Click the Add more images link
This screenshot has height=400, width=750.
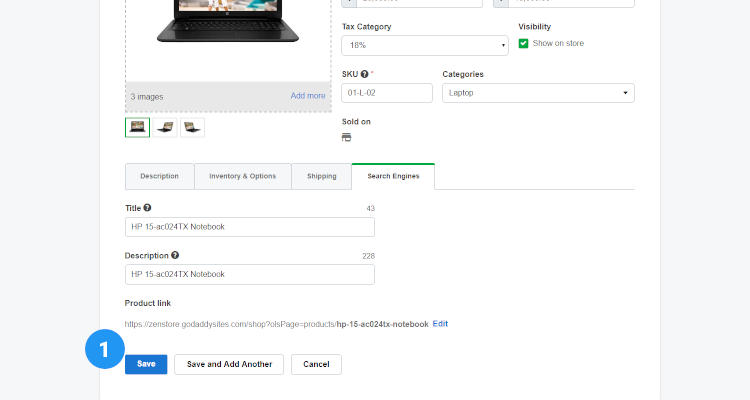pyautogui.click(x=307, y=96)
